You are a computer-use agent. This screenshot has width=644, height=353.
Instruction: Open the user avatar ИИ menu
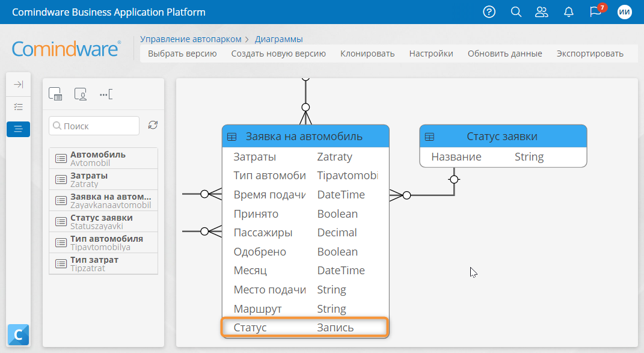624,12
